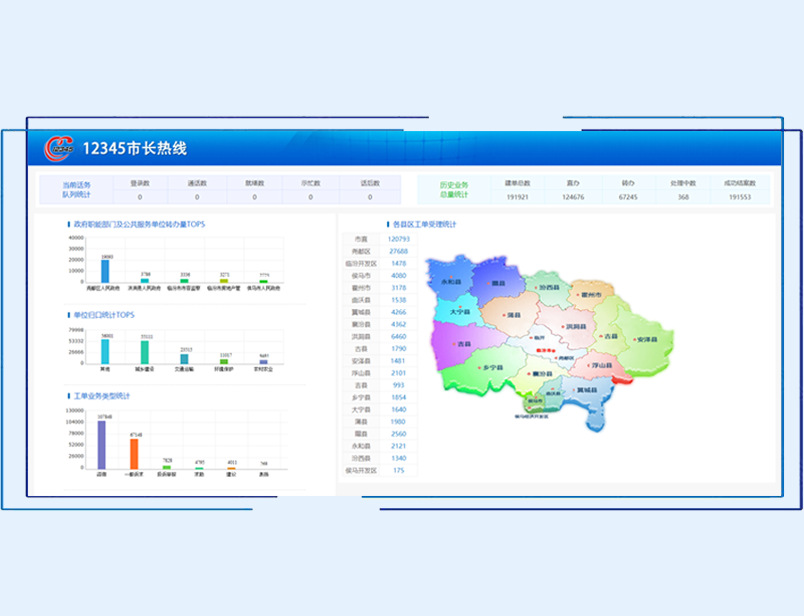The image size is (804, 616).
Task: Click the 市直 count value 120793
Action: point(398,239)
